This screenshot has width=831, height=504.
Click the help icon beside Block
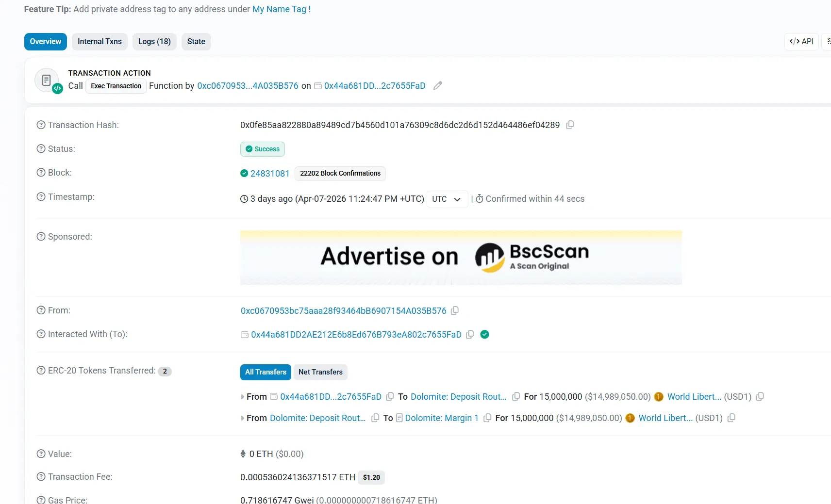41,173
